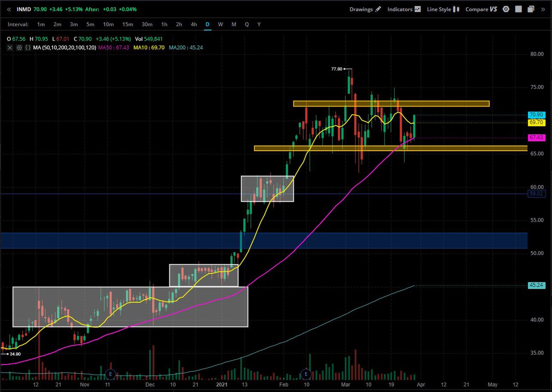Image resolution: width=552 pixels, height=392 pixels.
Task: Click the Interval: label
Action: pyautogui.click(x=18, y=24)
